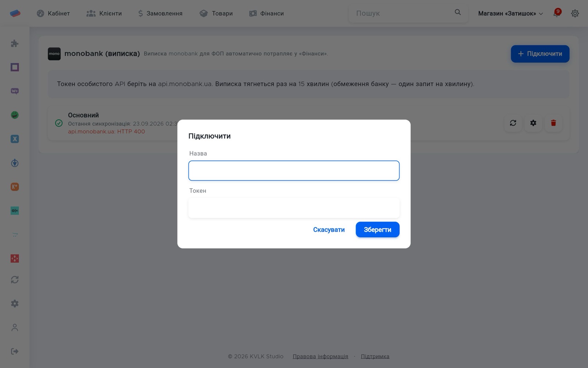Click the 'Остання синхронізація' timestamp text

(123, 124)
